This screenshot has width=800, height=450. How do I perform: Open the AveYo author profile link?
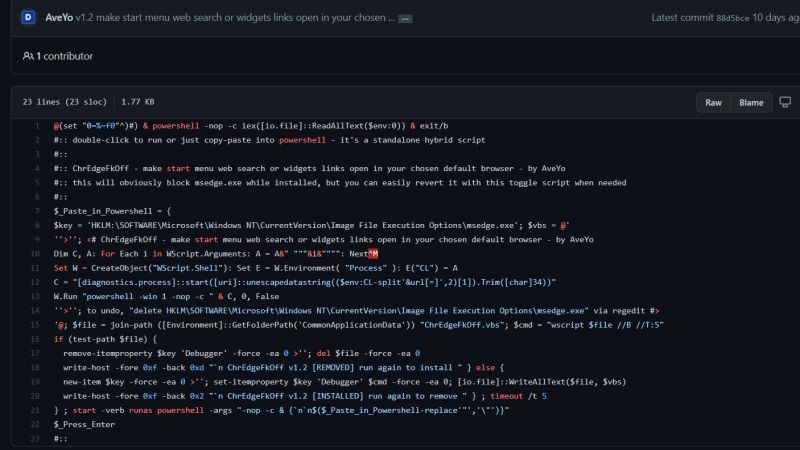tap(59, 17)
